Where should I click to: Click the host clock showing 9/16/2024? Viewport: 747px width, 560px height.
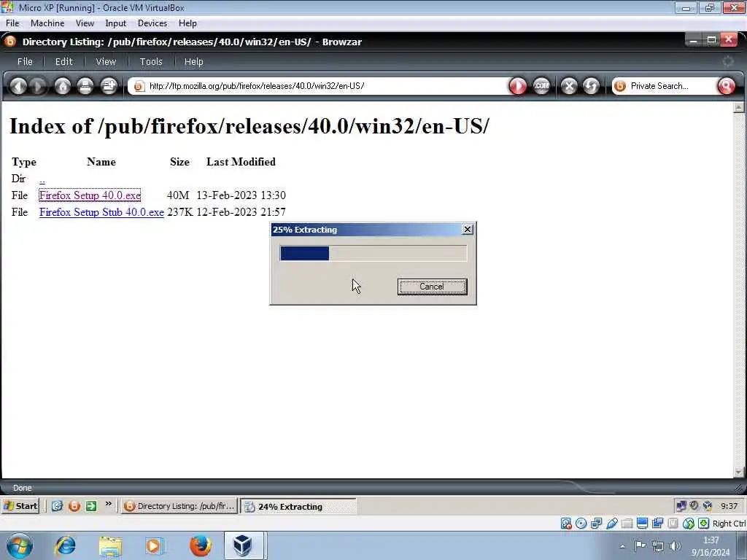point(711,546)
